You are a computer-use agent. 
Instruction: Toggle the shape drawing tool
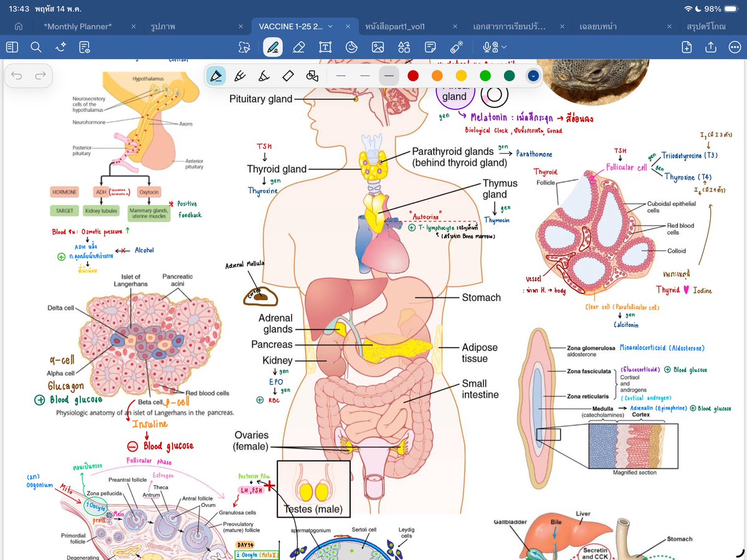click(312, 76)
